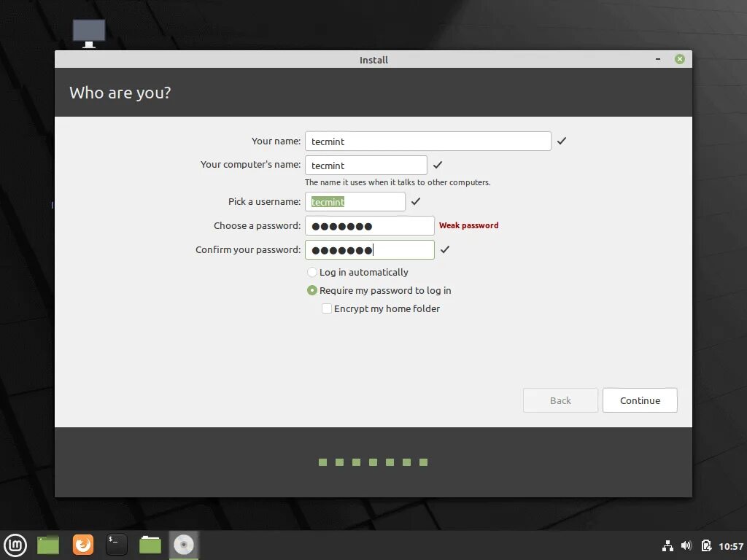Click the Who are you? heading
The image size is (747, 560).
click(x=120, y=93)
